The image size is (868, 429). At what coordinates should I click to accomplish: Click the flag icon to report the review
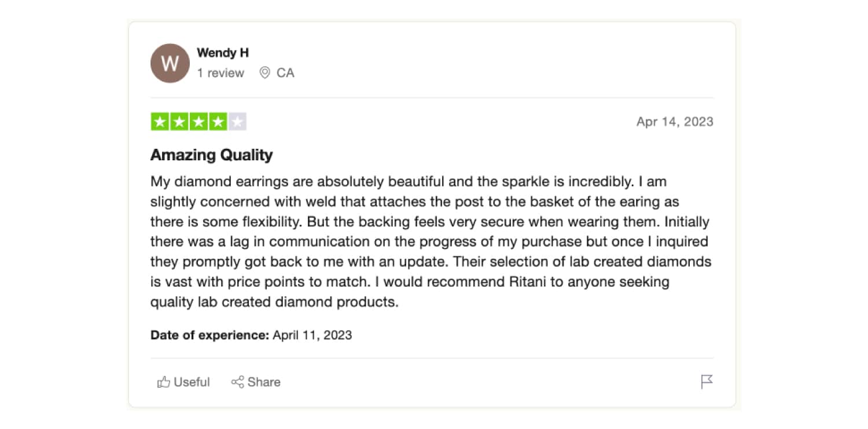706,382
